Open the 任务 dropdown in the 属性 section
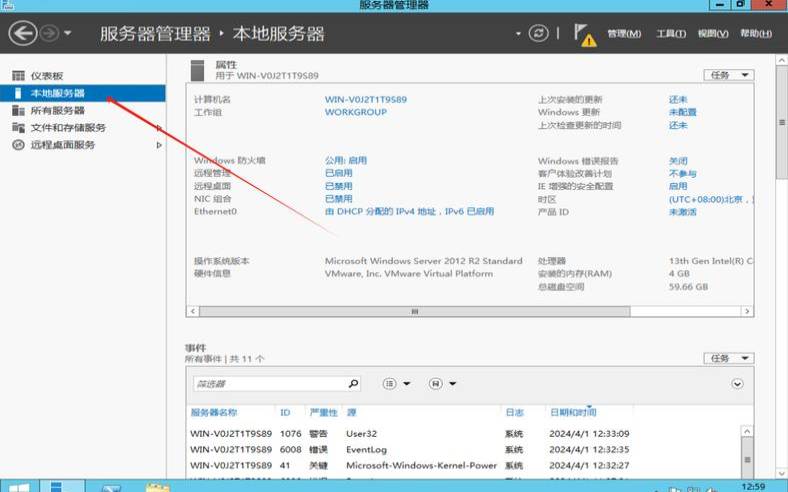Screen dimensions: 788x492 coord(729,75)
